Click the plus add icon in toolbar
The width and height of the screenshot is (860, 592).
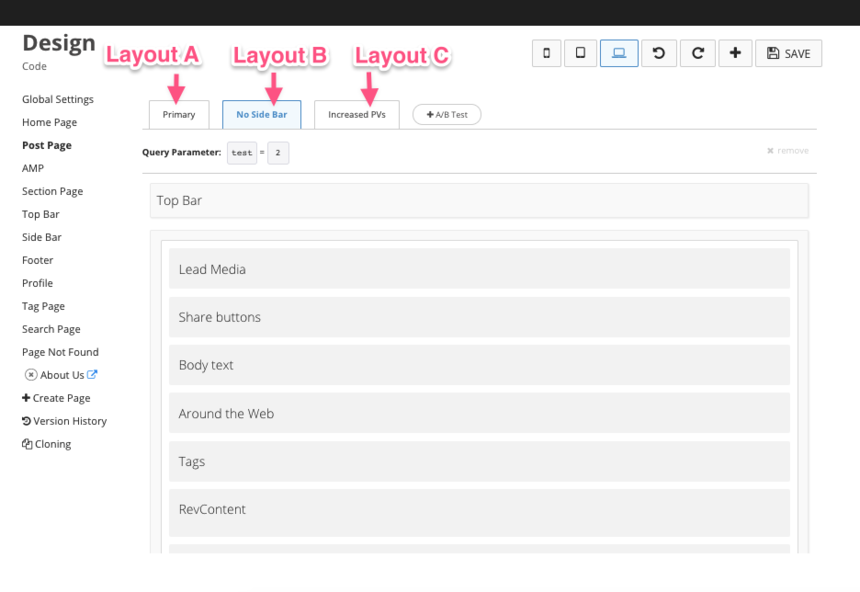(x=735, y=54)
